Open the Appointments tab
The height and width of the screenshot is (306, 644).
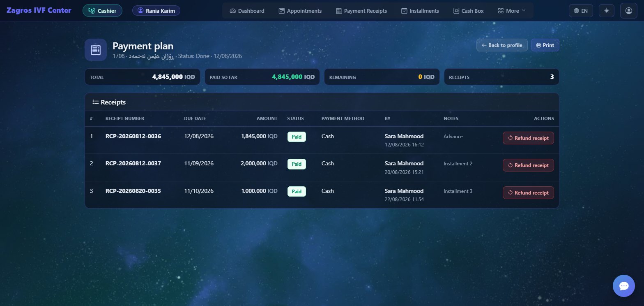(x=300, y=11)
